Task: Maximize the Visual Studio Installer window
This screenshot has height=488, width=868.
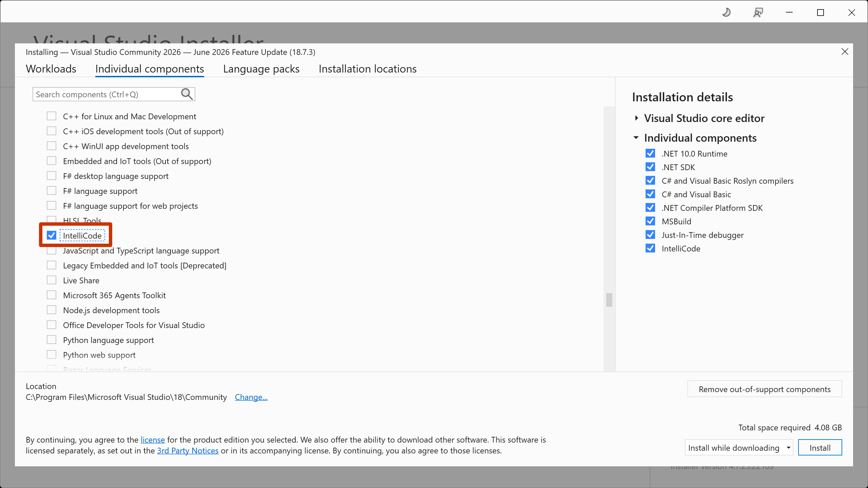Action: pyautogui.click(x=821, y=13)
